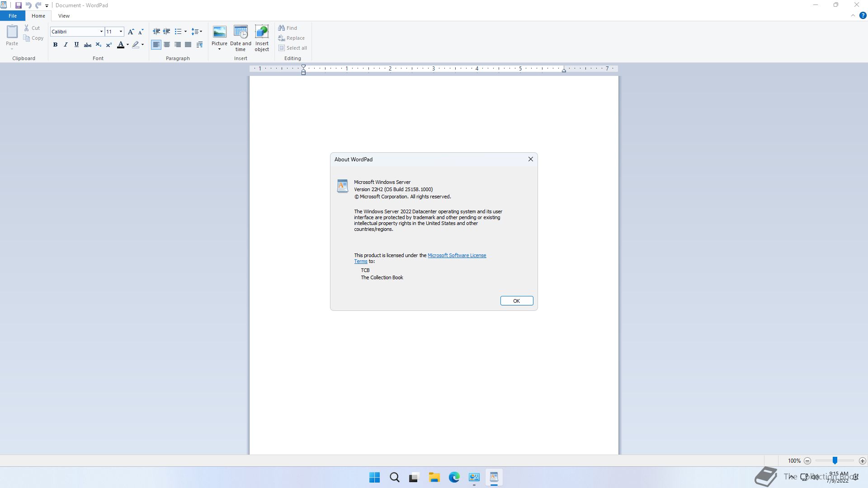Click the Replace command
868x488 pixels.
(x=292, y=38)
